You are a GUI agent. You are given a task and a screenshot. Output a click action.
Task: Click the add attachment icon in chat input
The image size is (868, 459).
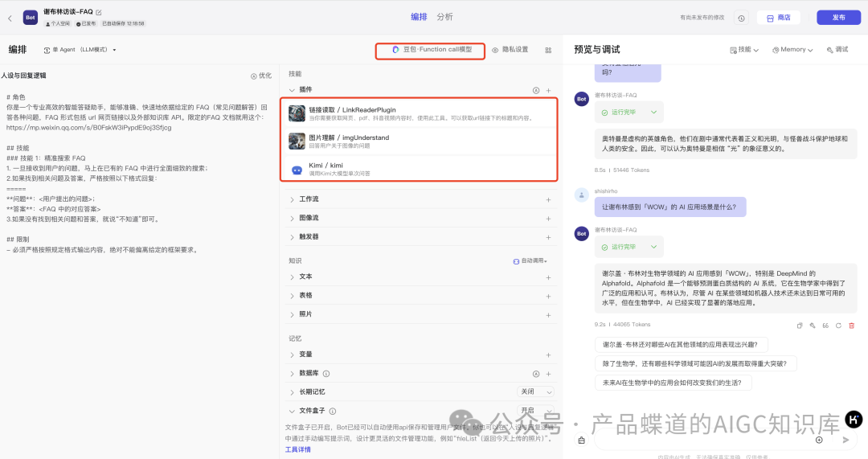pos(819,440)
